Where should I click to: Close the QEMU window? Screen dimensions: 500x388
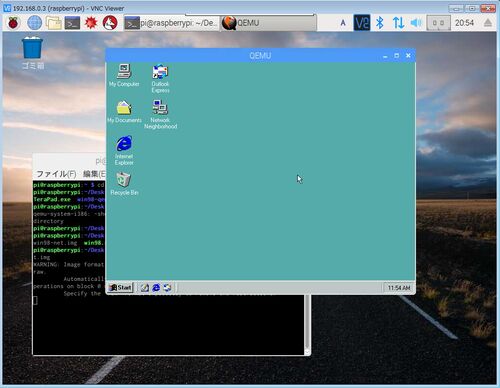[x=408, y=56]
